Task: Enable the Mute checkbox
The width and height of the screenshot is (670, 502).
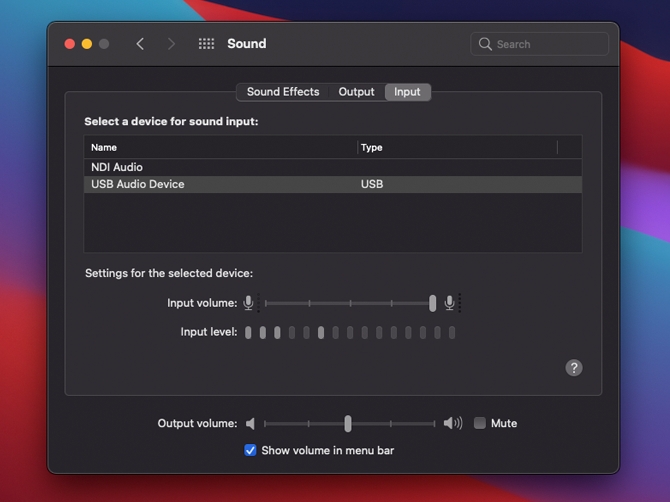Action: 480,423
